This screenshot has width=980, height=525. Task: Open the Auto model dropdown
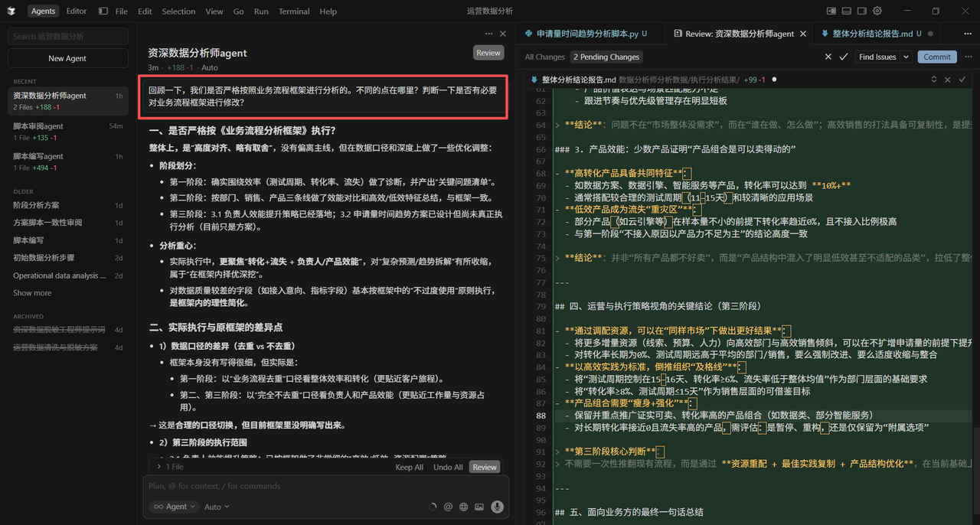(216, 506)
